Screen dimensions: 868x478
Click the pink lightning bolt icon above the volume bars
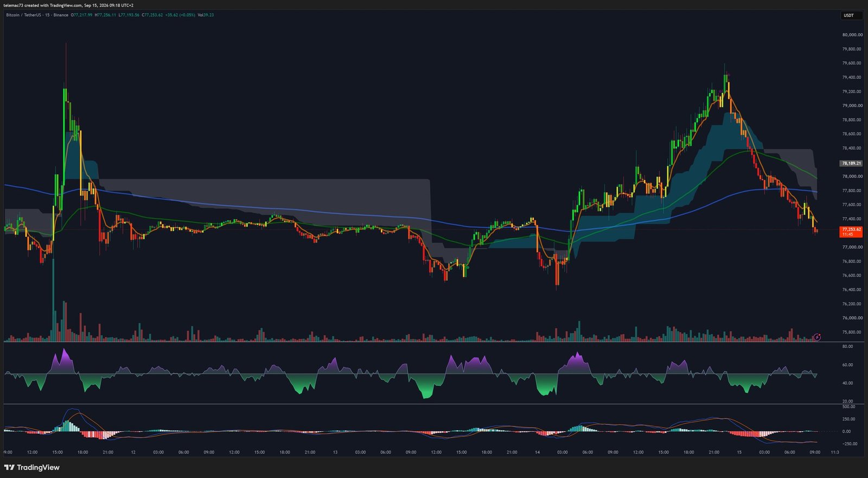[818, 337]
